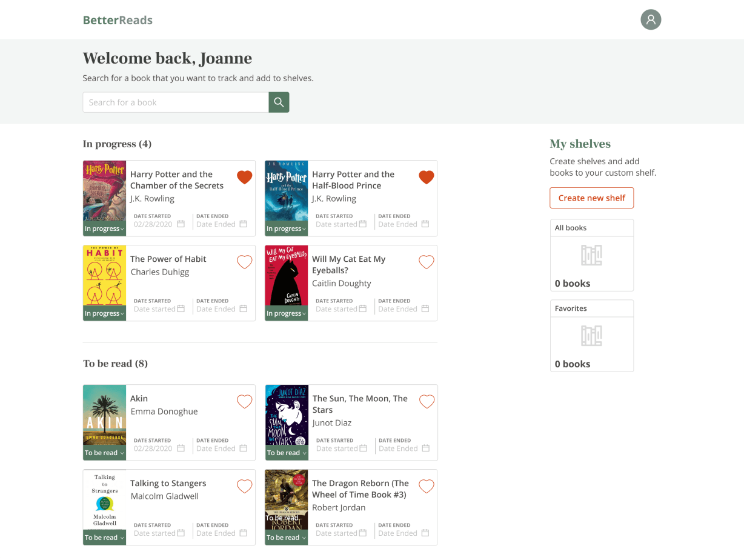Open date ended calendar for Akin
This screenshot has width=744, height=560.
coord(243,448)
